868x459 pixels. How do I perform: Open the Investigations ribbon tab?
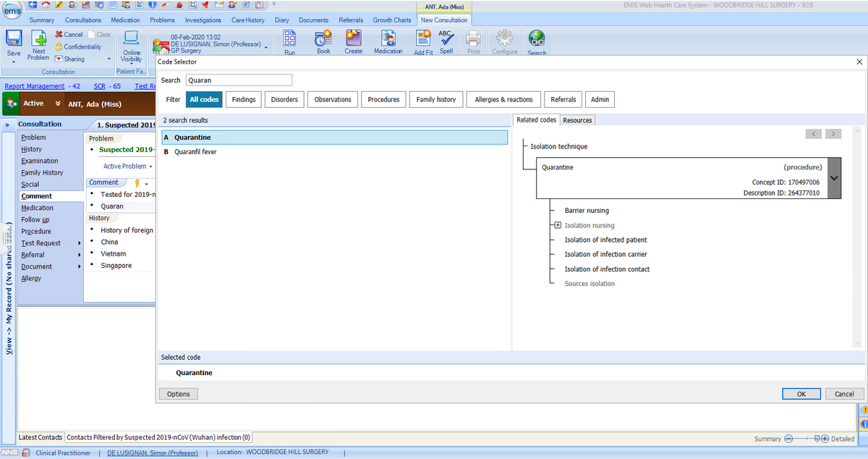coord(203,20)
